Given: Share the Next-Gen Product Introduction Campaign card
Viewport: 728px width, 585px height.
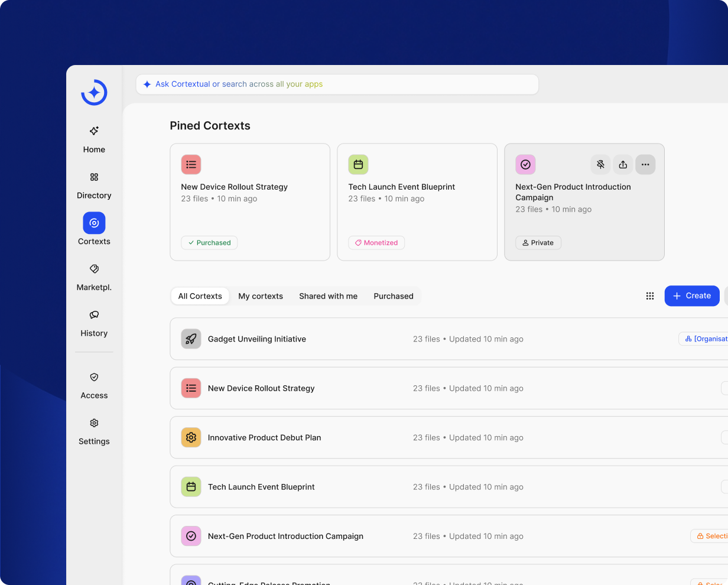Looking at the screenshot, I should pos(623,165).
